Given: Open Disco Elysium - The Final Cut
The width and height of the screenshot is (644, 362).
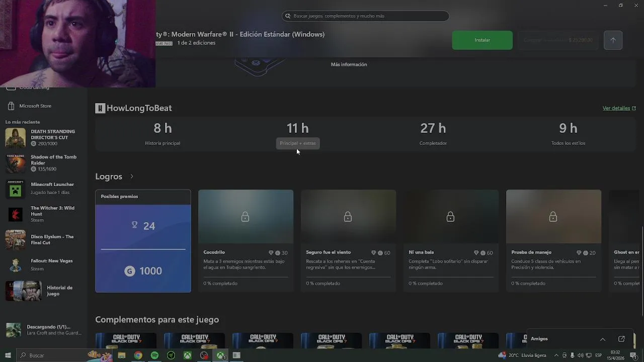Looking at the screenshot, I should tap(43, 240).
